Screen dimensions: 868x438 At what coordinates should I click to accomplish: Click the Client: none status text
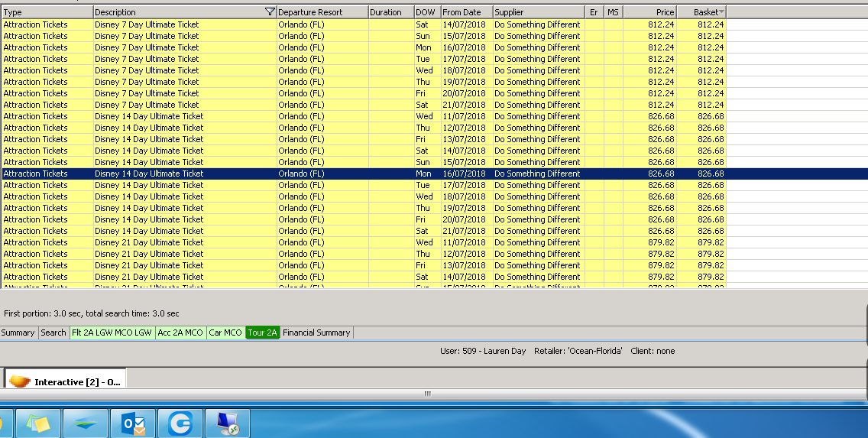point(653,351)
